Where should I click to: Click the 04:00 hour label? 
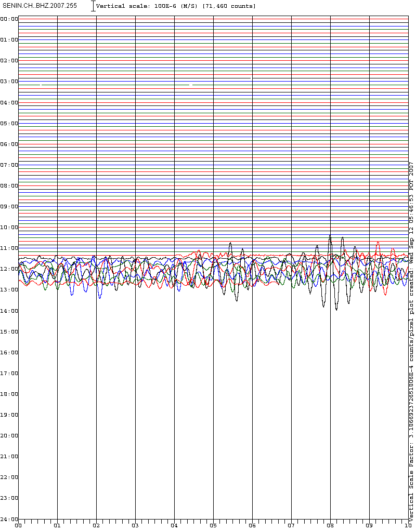tap(9, 102)
